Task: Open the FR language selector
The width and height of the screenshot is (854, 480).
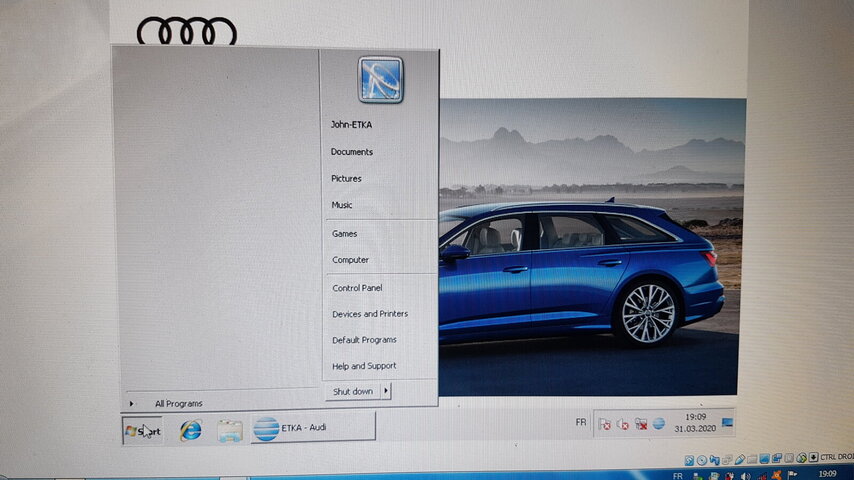Action: (581, 422)
